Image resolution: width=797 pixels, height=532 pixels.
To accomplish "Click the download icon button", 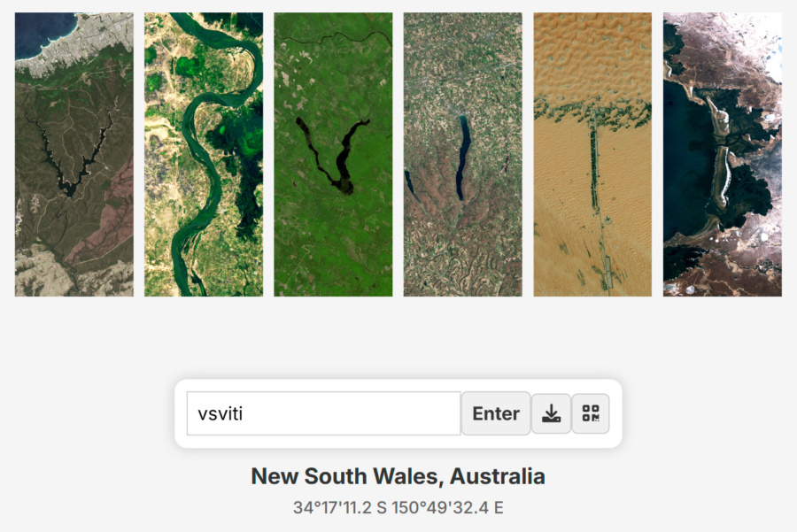I will (x=551, y=413).
